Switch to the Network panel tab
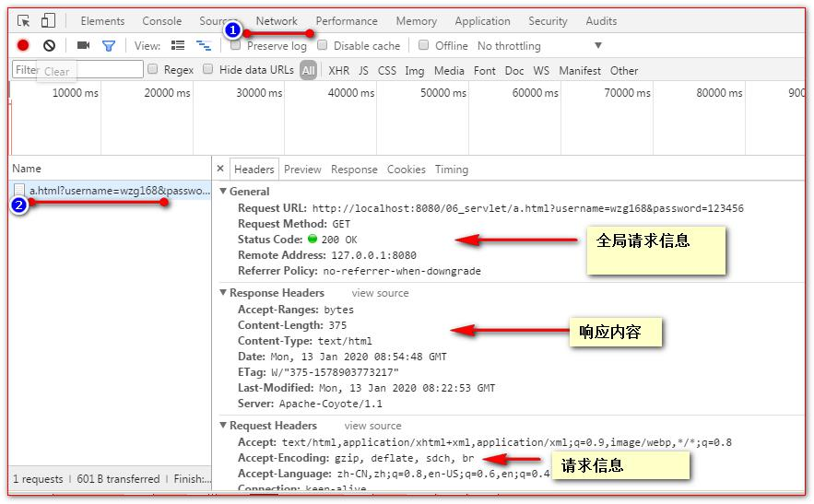This screenshot has width=814, height=504. 277,21
